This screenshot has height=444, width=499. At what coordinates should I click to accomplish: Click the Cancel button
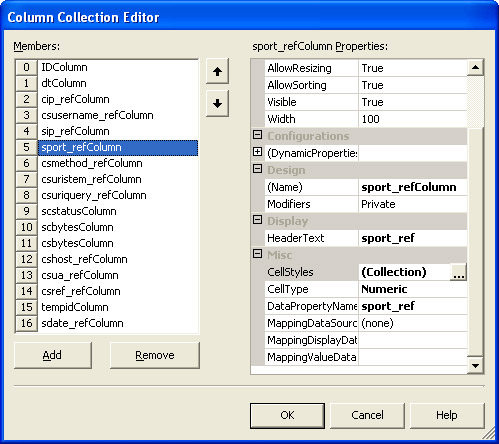click(367, 415)
